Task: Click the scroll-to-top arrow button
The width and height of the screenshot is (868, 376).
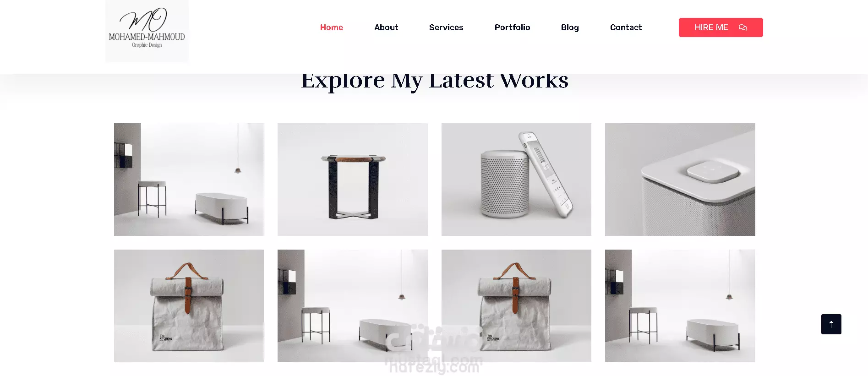Action: pyautogui.click(x=831, y=324)
